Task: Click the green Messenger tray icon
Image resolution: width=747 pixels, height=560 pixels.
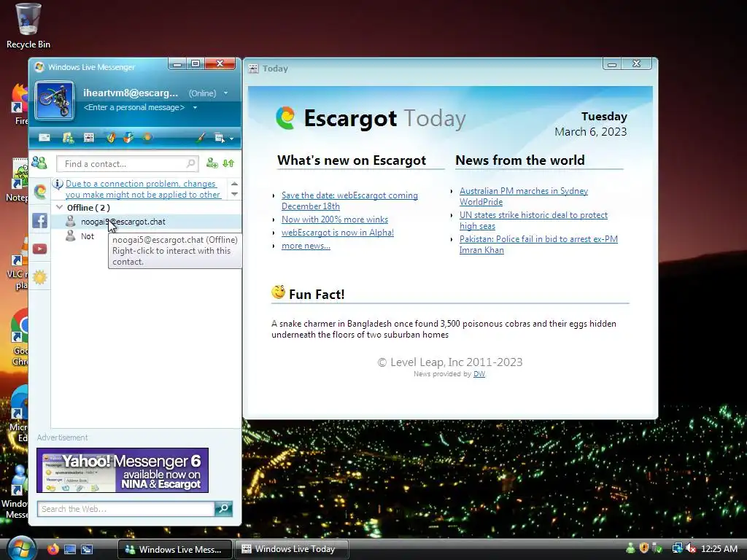Action: (630, 548)
